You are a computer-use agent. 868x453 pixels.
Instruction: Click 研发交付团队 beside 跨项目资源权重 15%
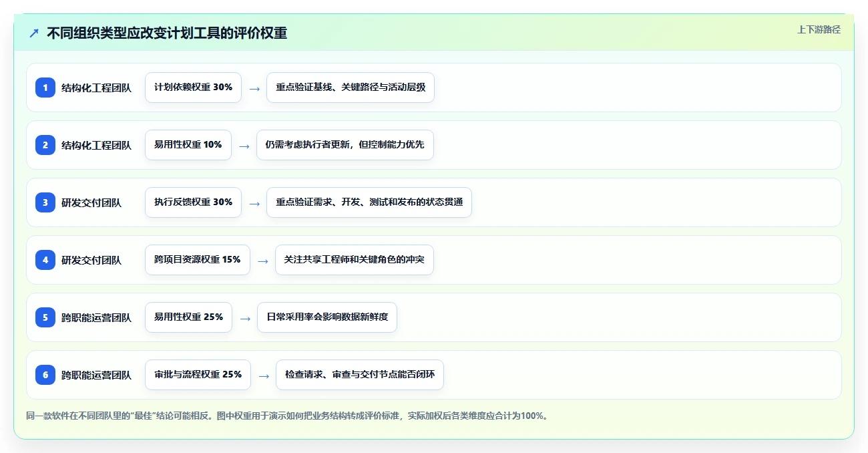tap(91, 260)
